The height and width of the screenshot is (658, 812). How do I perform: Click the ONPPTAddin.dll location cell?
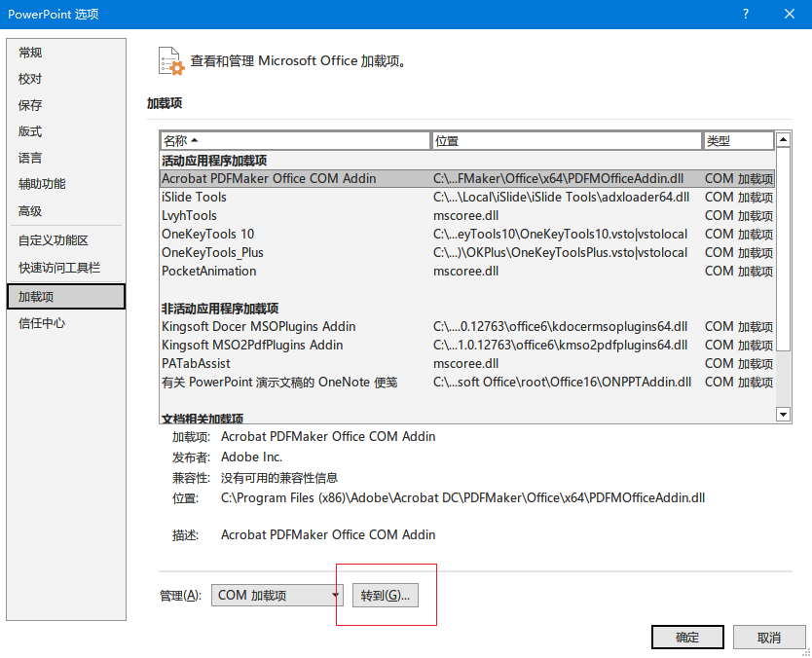point(563,383)
